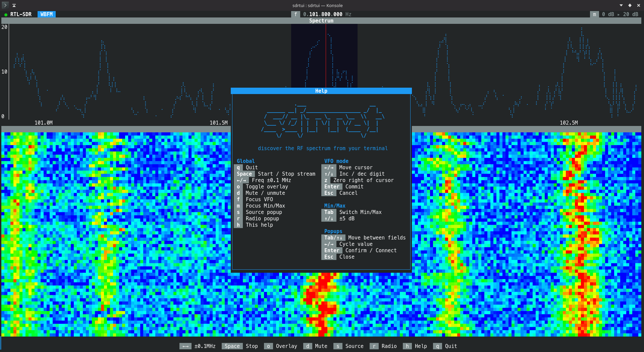Click the Global section heading
644x352 pixels.
click(x=246, y=161)
